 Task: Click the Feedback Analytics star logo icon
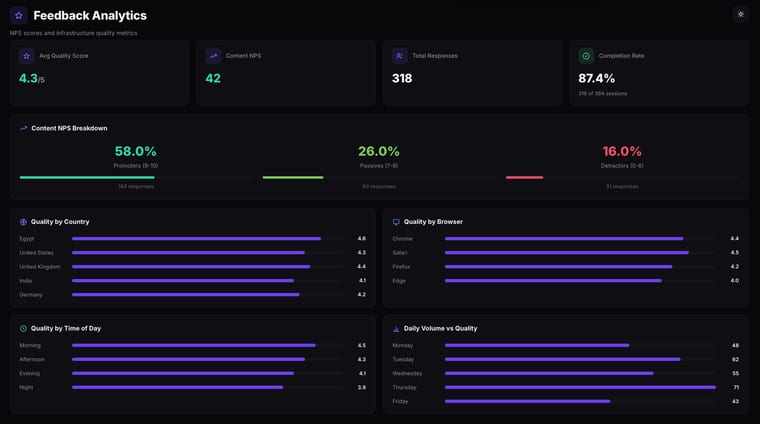coord(18,16)
